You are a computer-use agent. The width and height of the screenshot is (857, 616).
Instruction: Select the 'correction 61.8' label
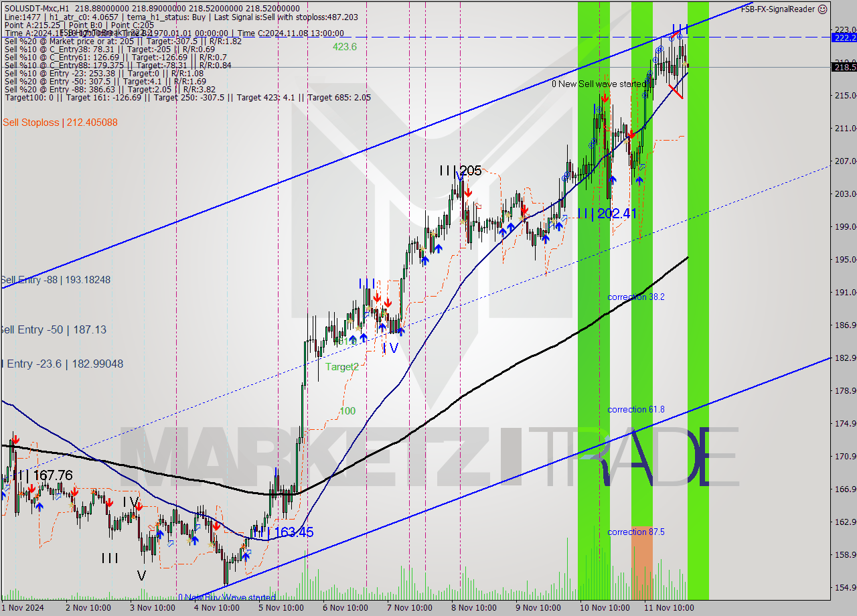636,409
